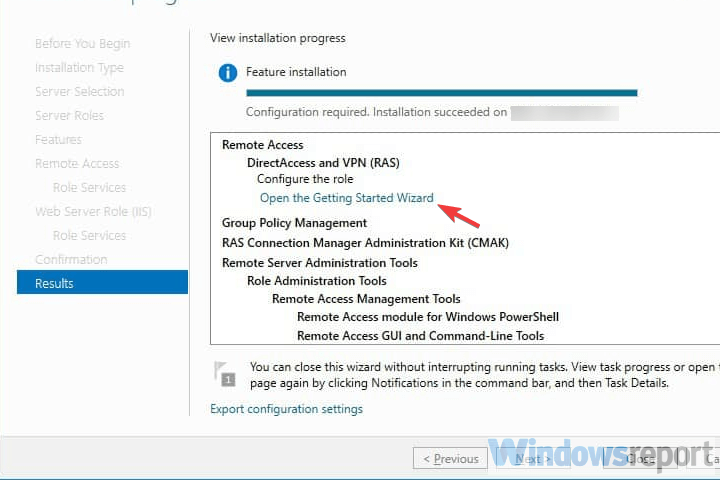The height and width of the screenshot is (480, 720).
Task: Select Confirmation step in sidebar
Action: pos(71,259)
